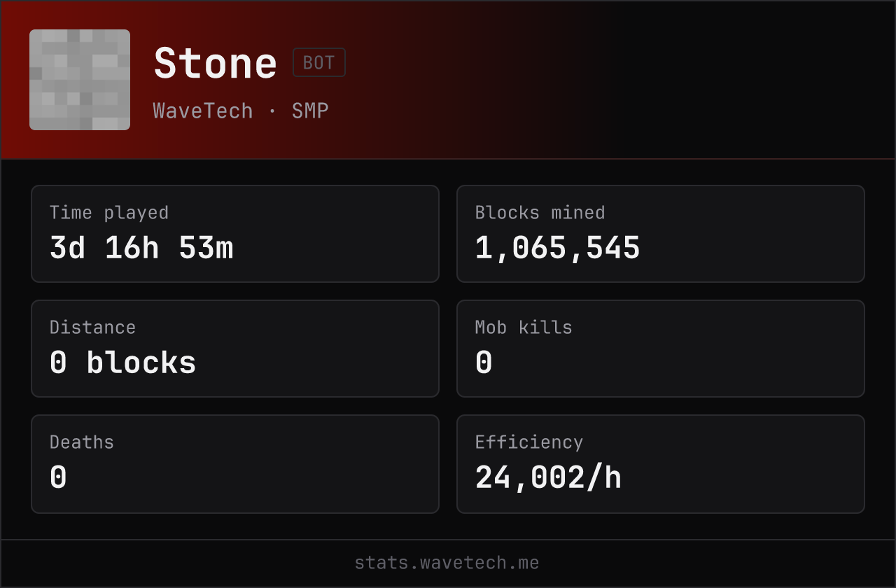Image resolution: width=896 pixels, height=588 pixels.
Task: Click the Blocks mined label text
Action: click(x=540, y=213)
